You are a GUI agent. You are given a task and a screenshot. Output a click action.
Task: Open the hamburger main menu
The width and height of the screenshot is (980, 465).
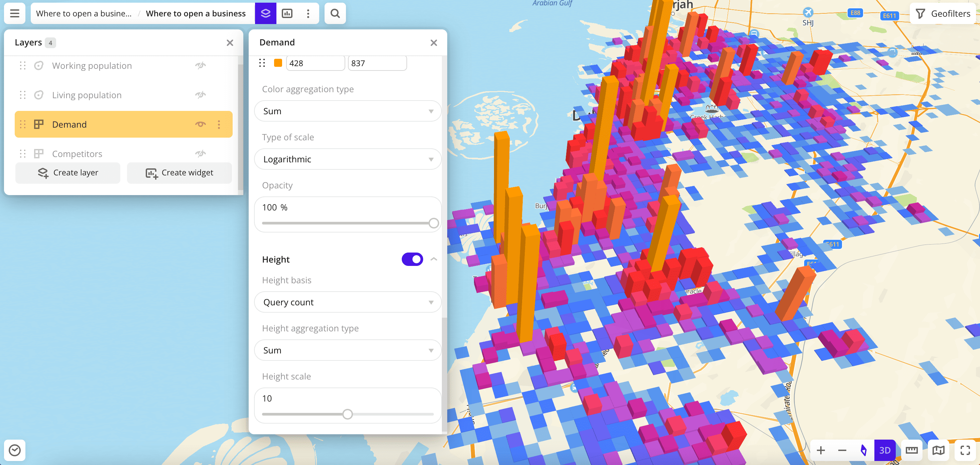14,13
